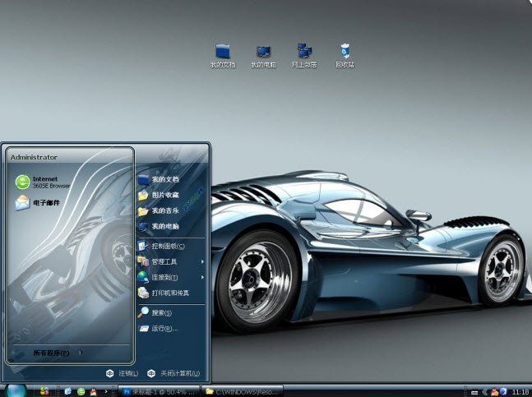Open 我的文档 desktop icon

click(x=223, y=53)
